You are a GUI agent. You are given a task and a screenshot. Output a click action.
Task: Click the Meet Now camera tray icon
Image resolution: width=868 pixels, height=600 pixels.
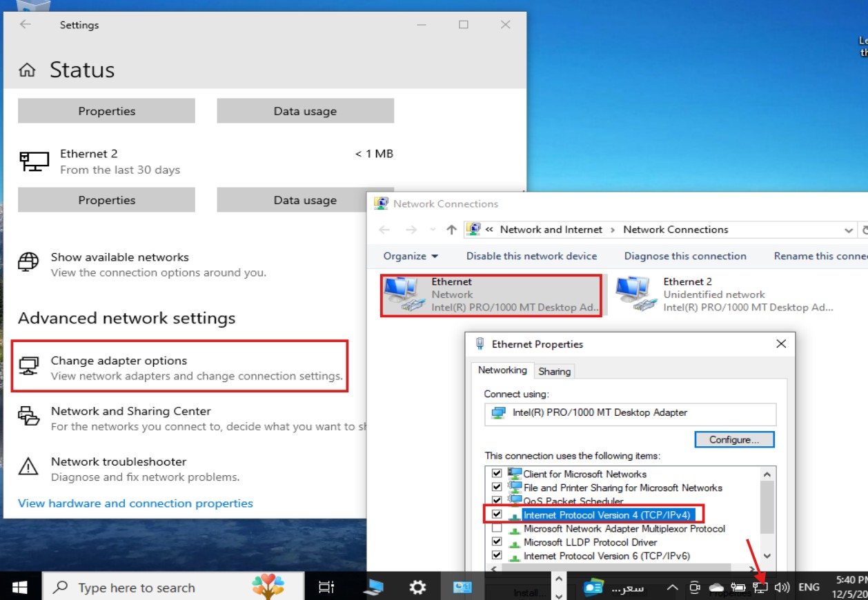[695, 588]
